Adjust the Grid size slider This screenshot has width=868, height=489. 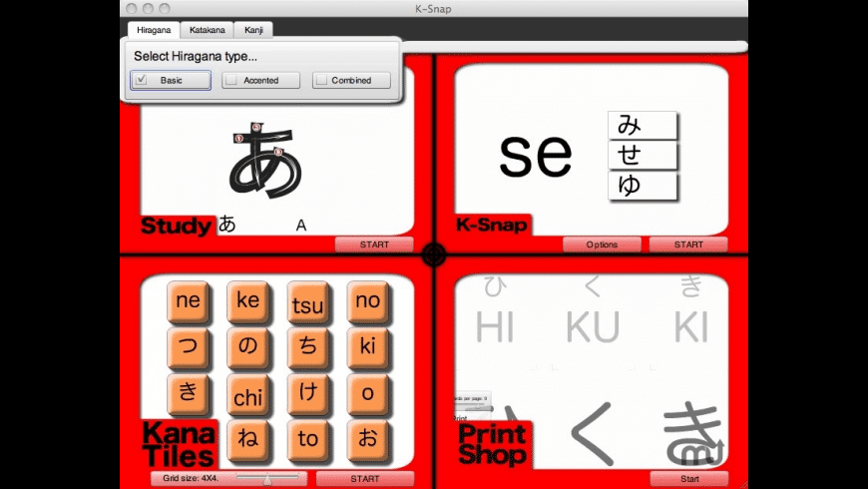[268, 478]
